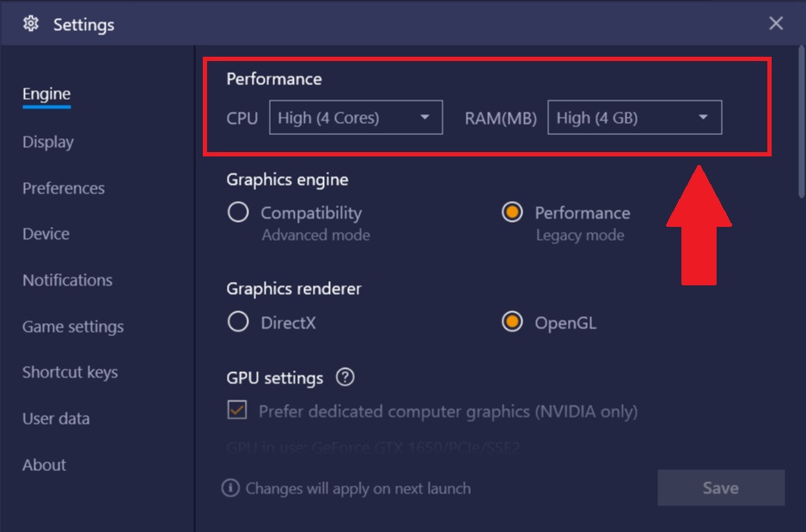Click the vertical scrollbar of the settings pane
806x532 pixels.
pos(801,122)
